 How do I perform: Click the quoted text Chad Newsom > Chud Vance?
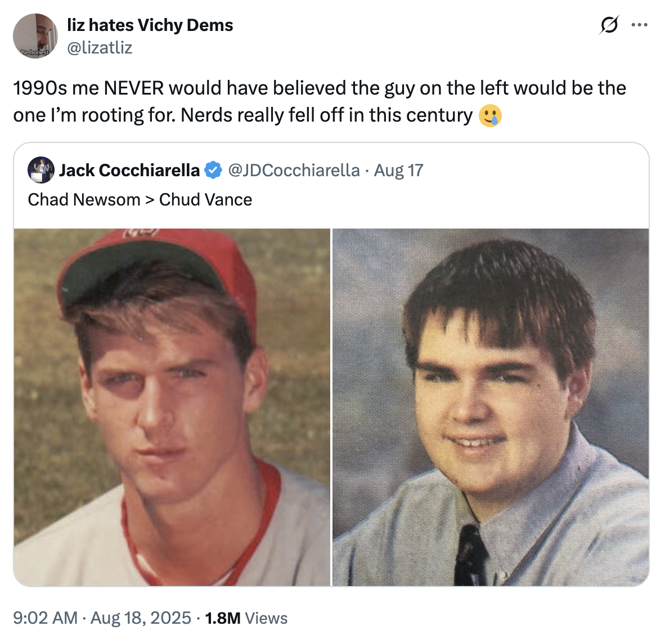(x=140, y=199)
